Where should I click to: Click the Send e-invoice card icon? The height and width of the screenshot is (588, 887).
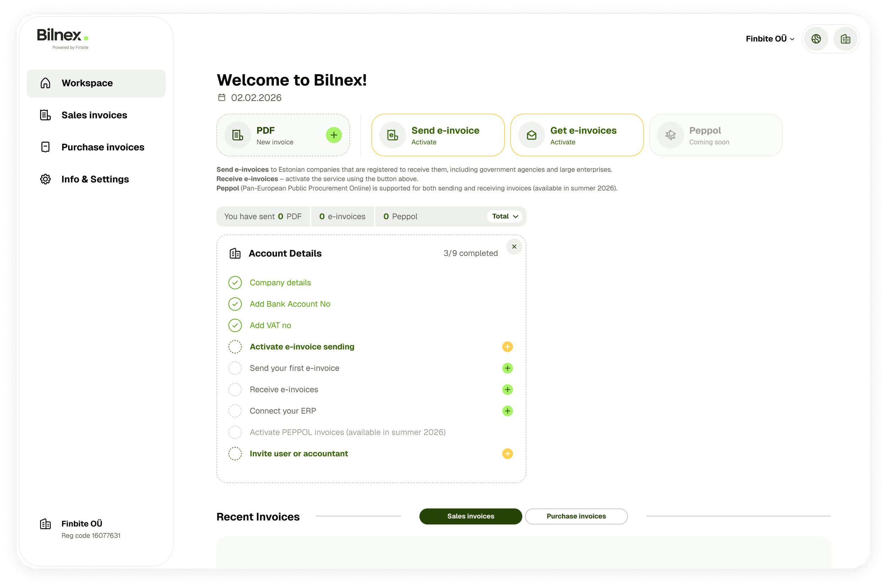392,135
